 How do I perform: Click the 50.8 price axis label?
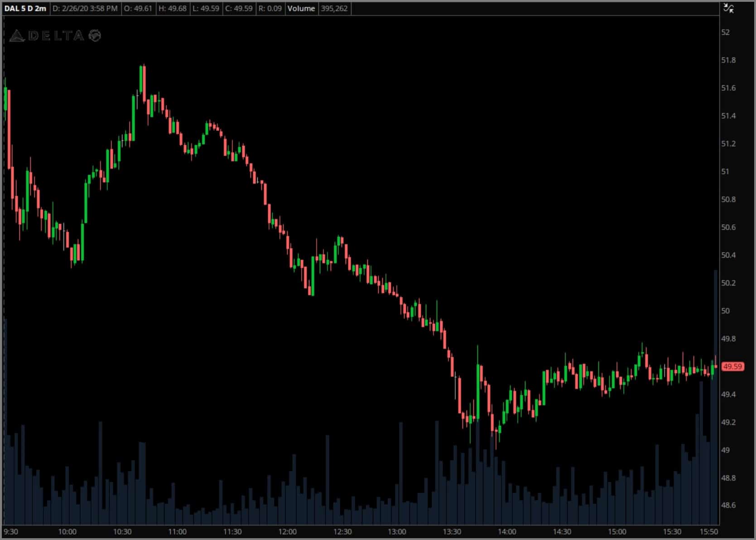click(728, 200)
